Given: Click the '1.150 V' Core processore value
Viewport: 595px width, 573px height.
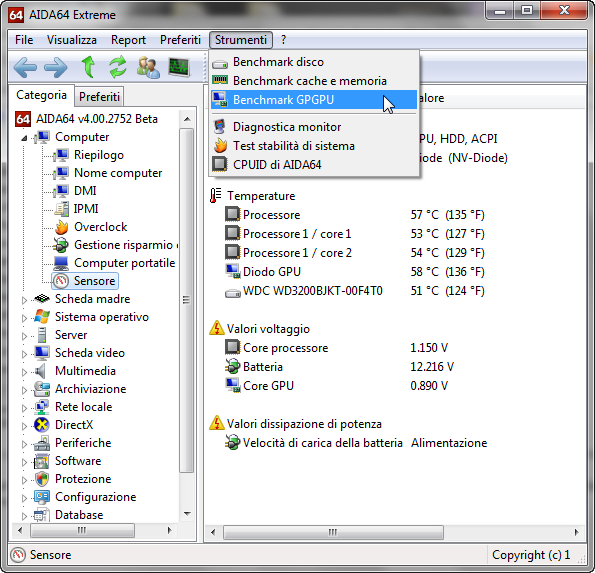Looking at the screenshot, I should pyautogui.click(x=429, y=348).
